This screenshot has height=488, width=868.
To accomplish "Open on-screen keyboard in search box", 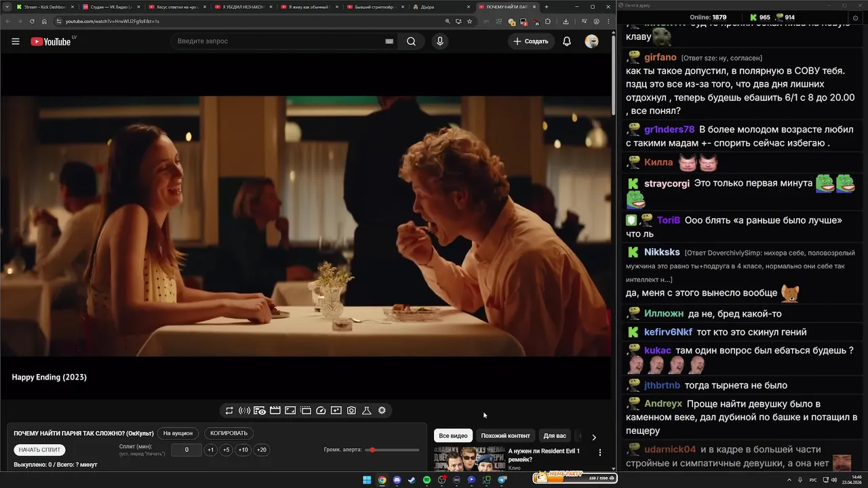I will [x=389, y=41].
